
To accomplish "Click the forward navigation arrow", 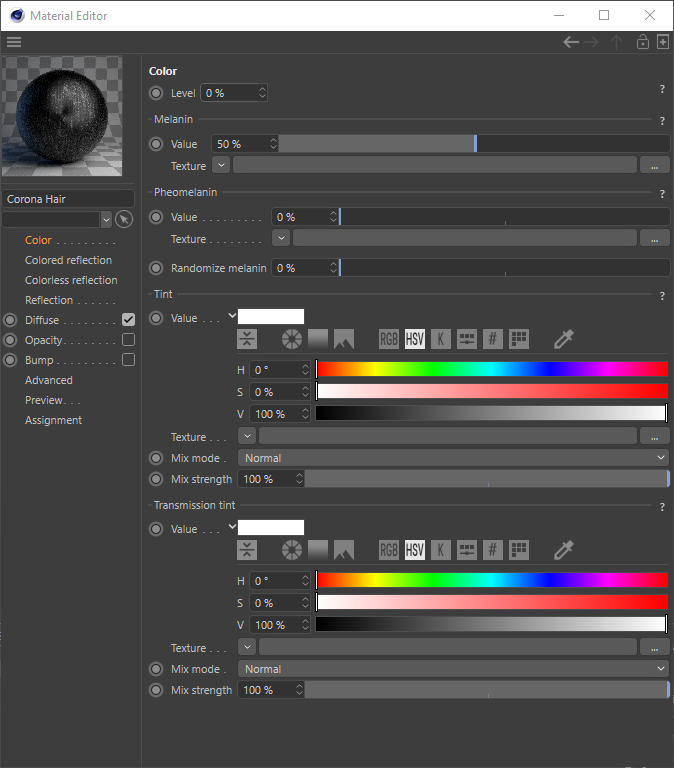I will (x=591, y=42).
